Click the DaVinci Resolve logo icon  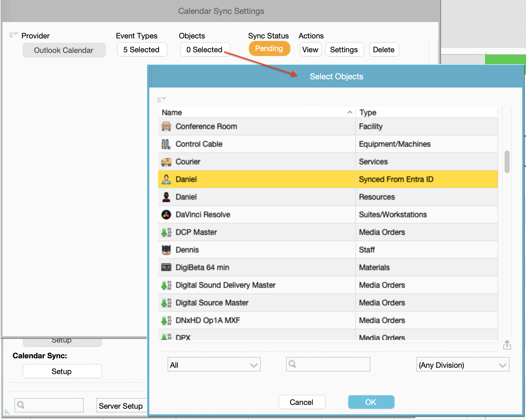166,214
